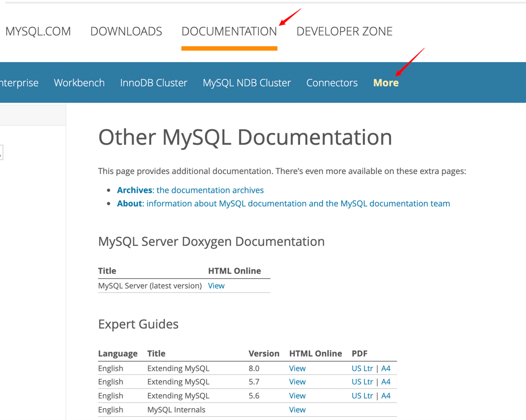Click the Expert Guides heading
The image size is (526, 420).
pyautogui.click(x=138, y=324)
